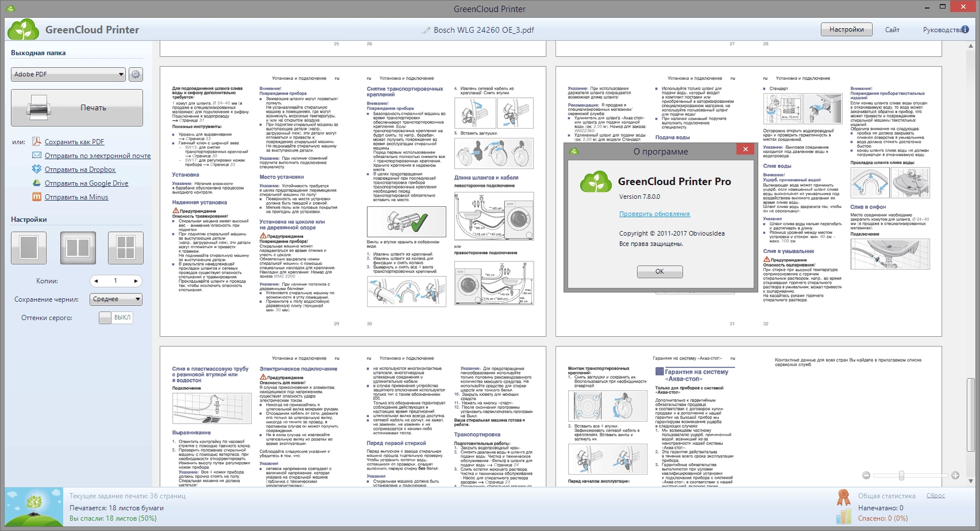The height and width of the screenshot is (531, 980).
Task: Click the window title bar app icon
Action: pyautogui.click(x=10, y=9)
